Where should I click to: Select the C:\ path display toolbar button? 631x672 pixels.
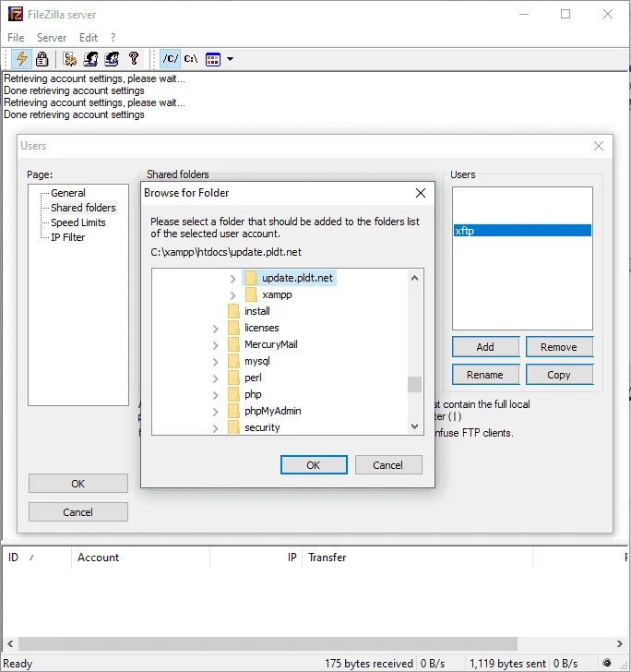pos(191,59)
